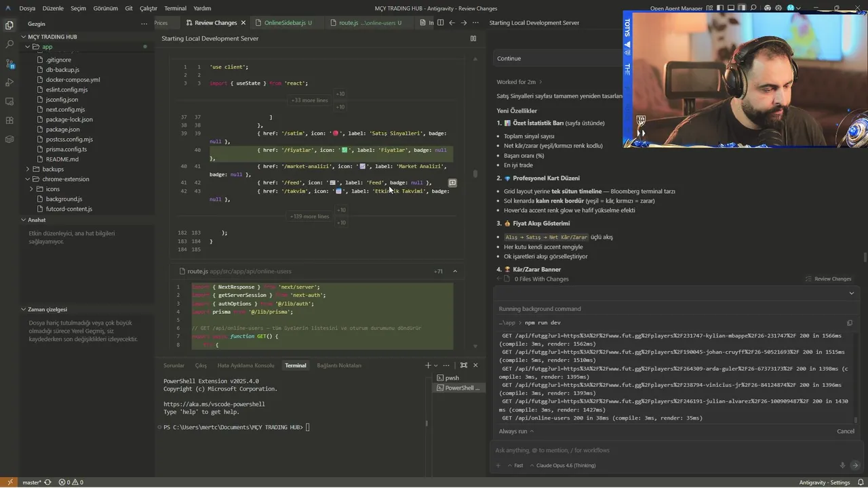Viewport: 868px width, 488px height.
Task: Click the comment icon on the Feed diff line
Action: (x=452, y=183)
